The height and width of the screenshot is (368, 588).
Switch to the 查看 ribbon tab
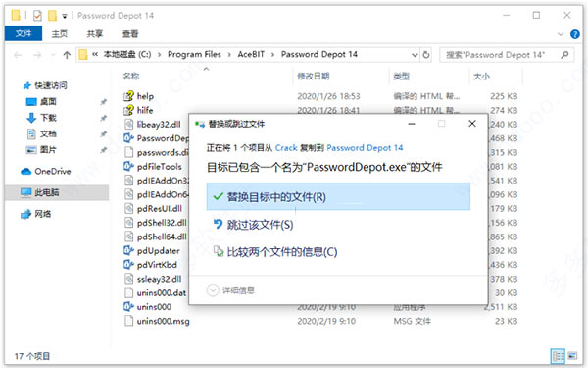click(130, 34)
